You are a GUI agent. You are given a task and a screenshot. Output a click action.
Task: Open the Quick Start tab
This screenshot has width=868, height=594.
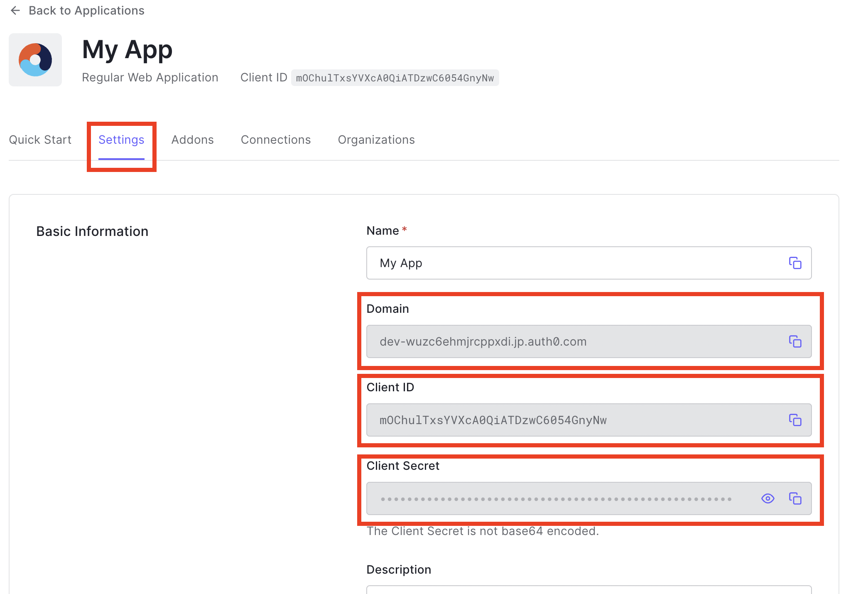pyautogui.click(x=40, y=140)
